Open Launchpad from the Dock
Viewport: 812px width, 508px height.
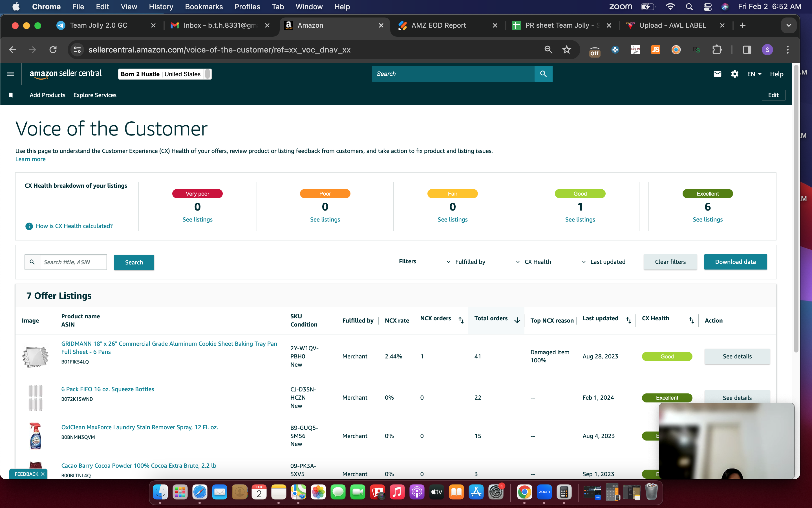click(x=180, y=492)
